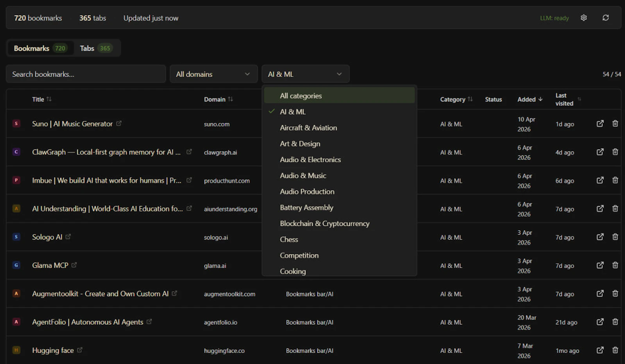Open the All domains dropdown

click(214, 74)
